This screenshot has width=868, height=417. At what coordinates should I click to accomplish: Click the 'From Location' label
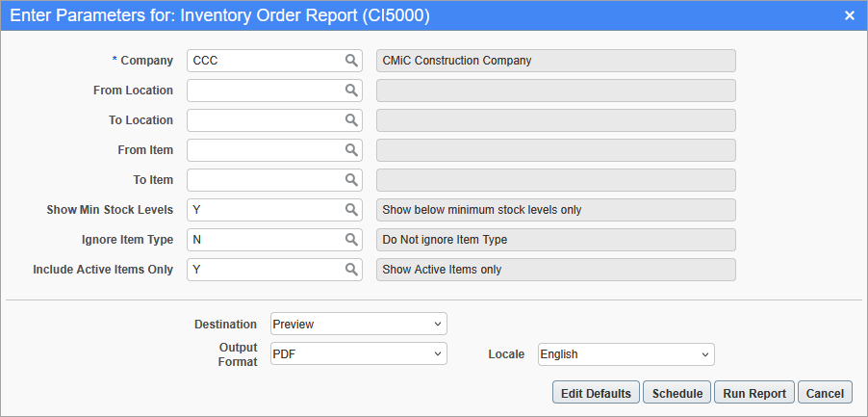click(134, 91)
